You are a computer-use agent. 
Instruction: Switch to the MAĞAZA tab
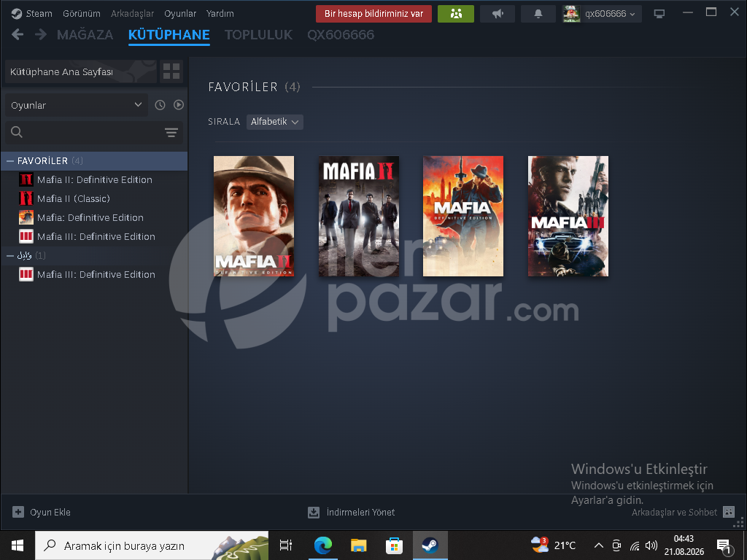click(x=85, y=35)
